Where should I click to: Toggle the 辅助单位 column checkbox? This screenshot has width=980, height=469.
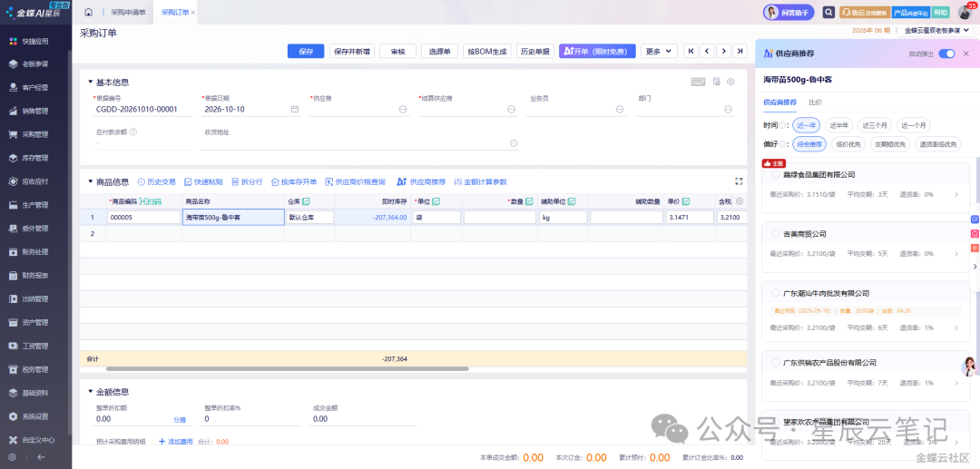(x=572, y=201)
